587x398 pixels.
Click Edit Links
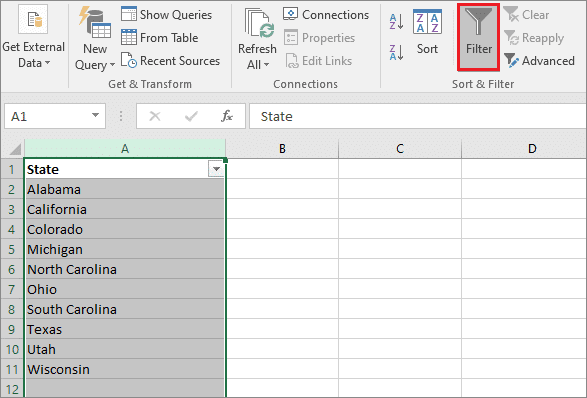point(319,61)
